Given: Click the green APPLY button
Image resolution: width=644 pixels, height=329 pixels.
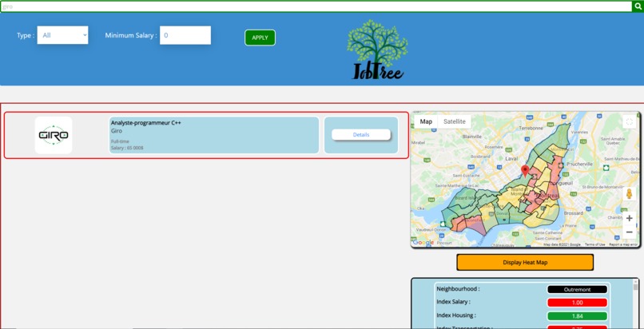Looking at the screenshot, I should pyautogui.click(x=260, y=38).
